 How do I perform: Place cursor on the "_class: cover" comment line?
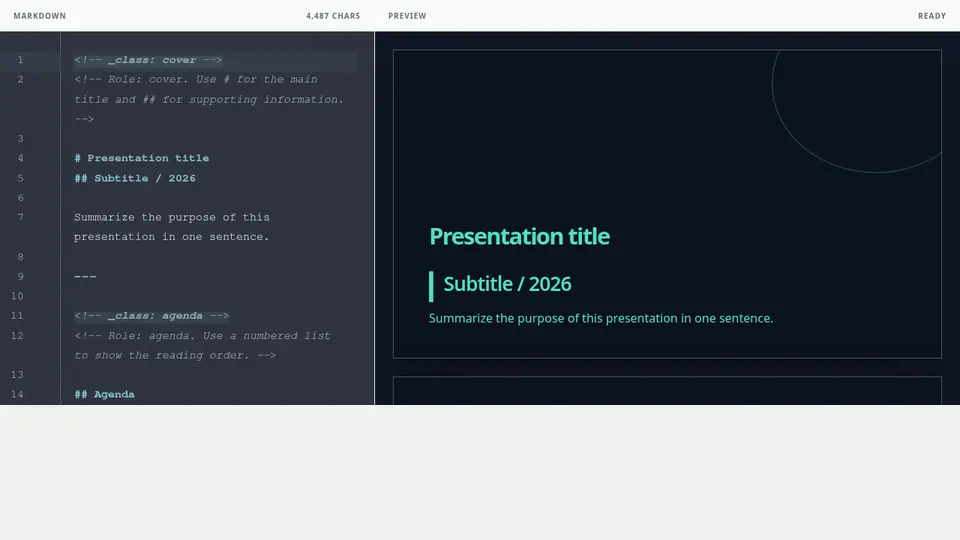pos(148,60)
